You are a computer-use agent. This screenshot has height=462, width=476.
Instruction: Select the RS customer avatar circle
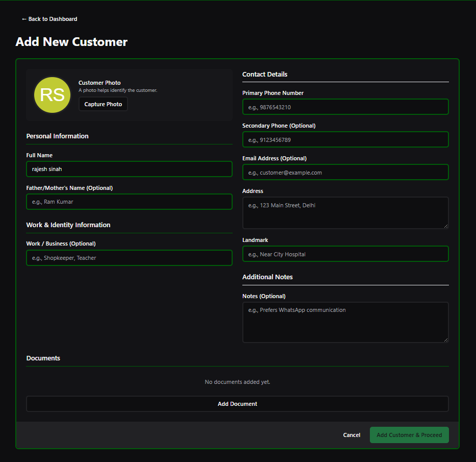point(52,95)
